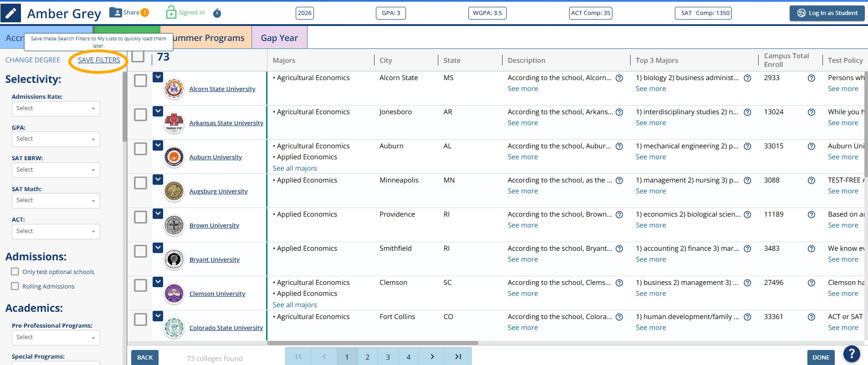Open the SAT EBRW dropdown
The image size is (868, 365).
[56, 170]
